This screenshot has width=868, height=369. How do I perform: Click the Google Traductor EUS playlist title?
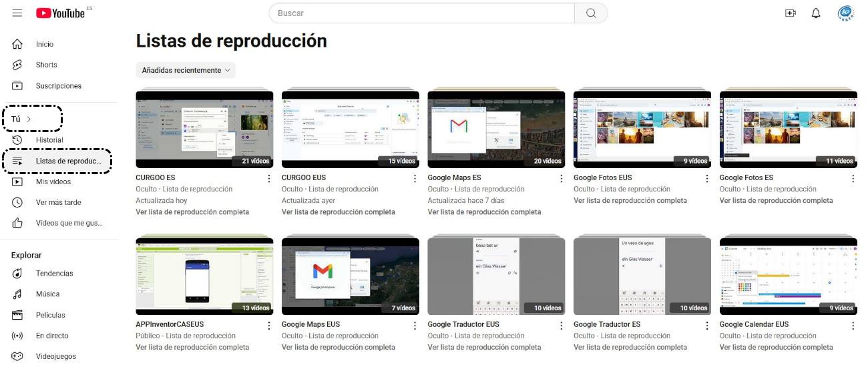coord(463,324)
